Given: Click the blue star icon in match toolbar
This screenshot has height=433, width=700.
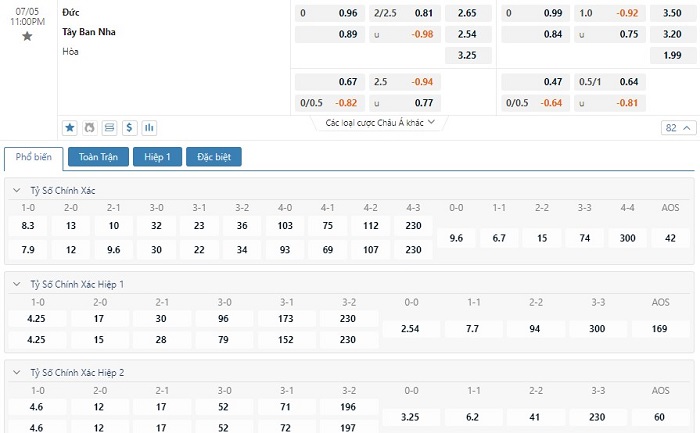Looking at the screenshot, I should click(70, 128).
